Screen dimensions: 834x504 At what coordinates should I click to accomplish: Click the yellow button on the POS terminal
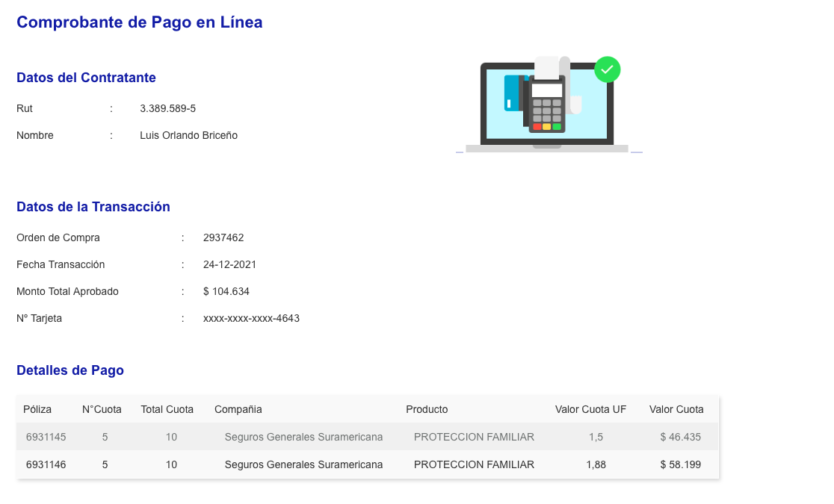(547, 127)
